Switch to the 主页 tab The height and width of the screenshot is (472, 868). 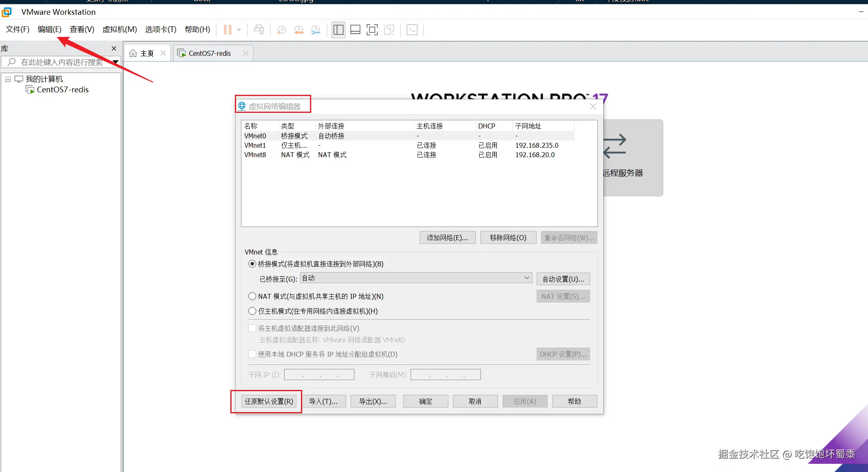pos(146,53)
